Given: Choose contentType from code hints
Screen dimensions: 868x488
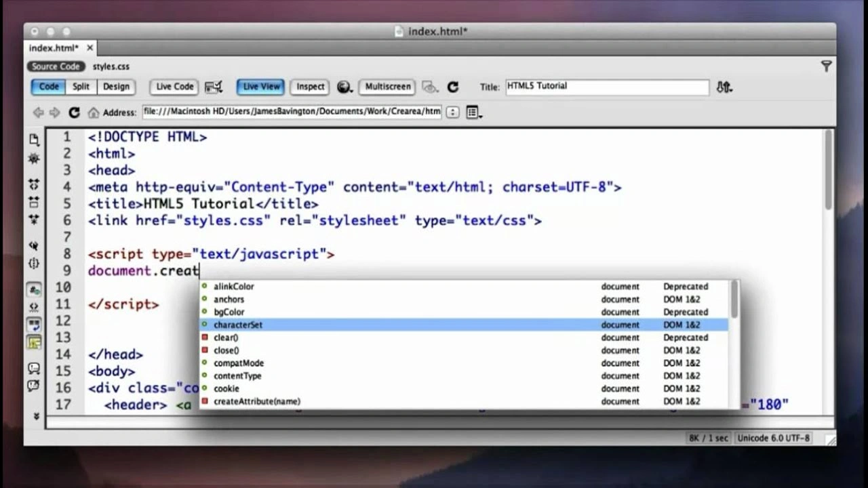Looking at the screenshot, I should 464,376.
